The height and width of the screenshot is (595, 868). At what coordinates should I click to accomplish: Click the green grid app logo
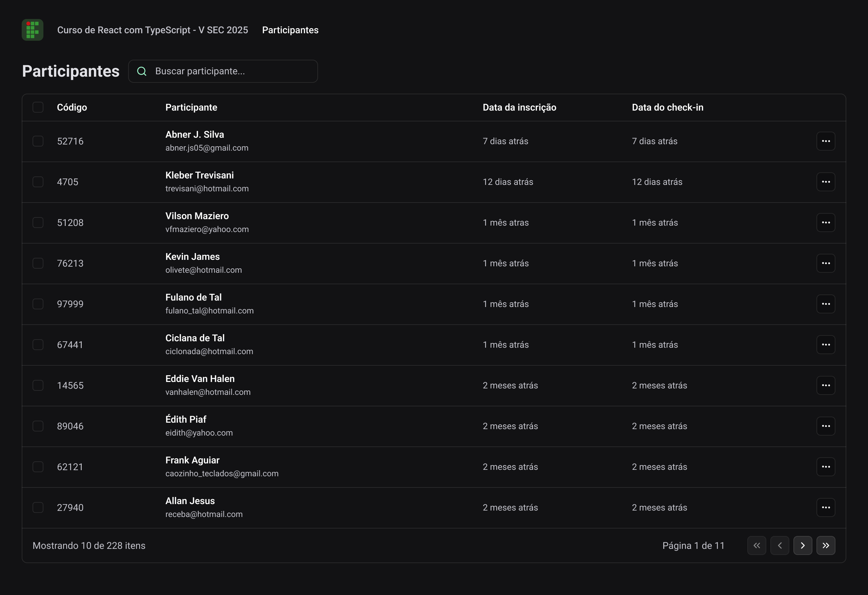(33, 30)
